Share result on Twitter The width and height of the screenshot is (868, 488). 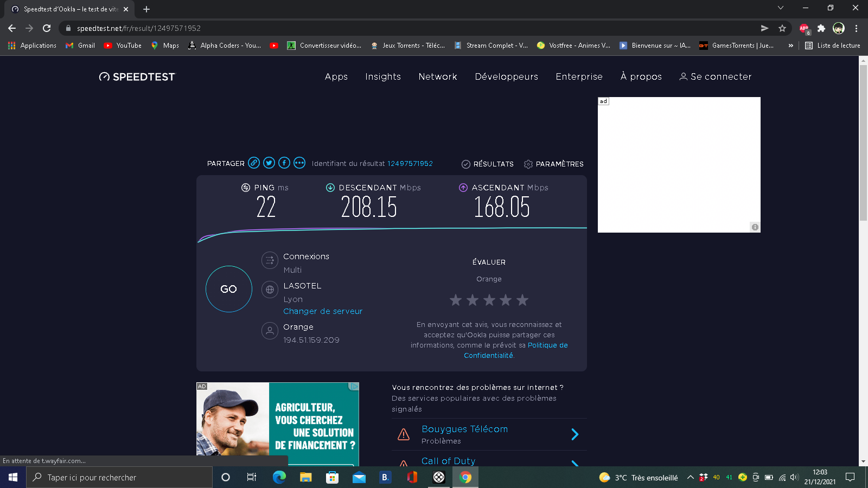[x=269, y=163]
